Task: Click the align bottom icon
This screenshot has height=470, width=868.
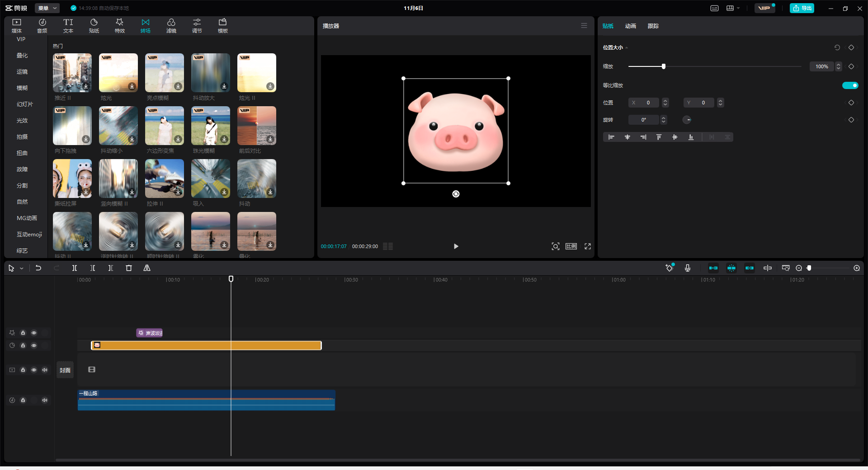Action: [691, 137]
